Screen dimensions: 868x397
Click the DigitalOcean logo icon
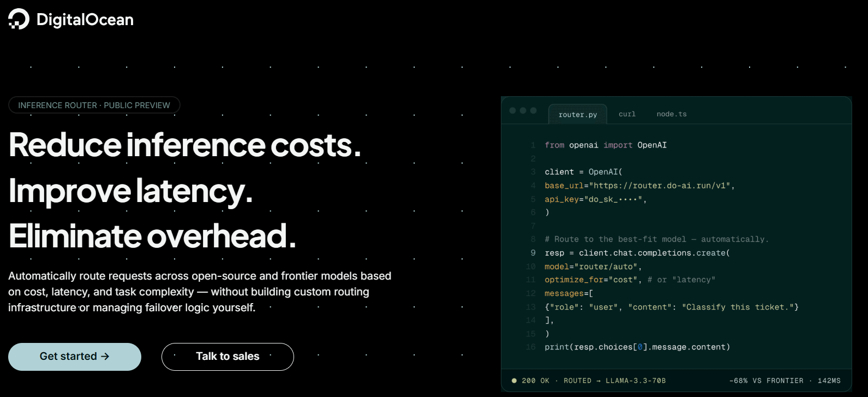[19, 19]
